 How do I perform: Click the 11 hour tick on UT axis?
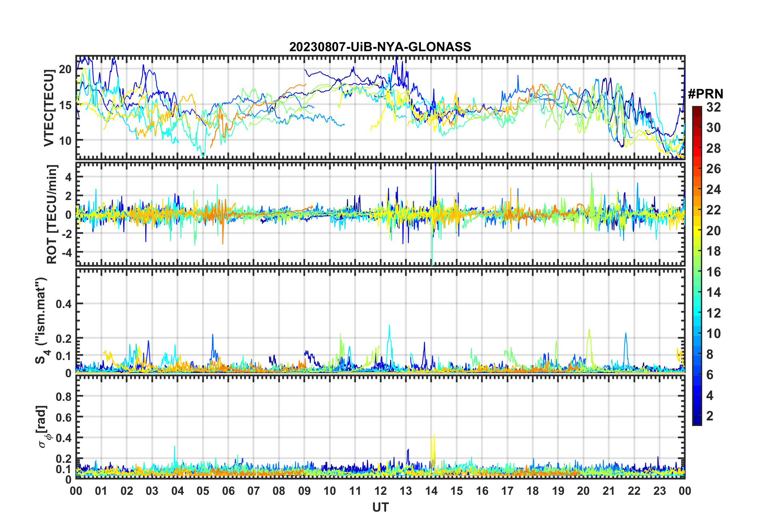tap(355, 491)
